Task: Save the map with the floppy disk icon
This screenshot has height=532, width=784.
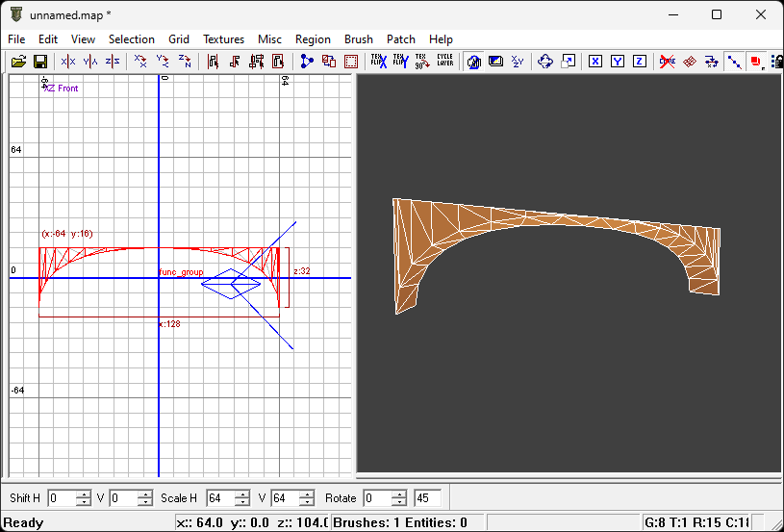Action: 40,62
